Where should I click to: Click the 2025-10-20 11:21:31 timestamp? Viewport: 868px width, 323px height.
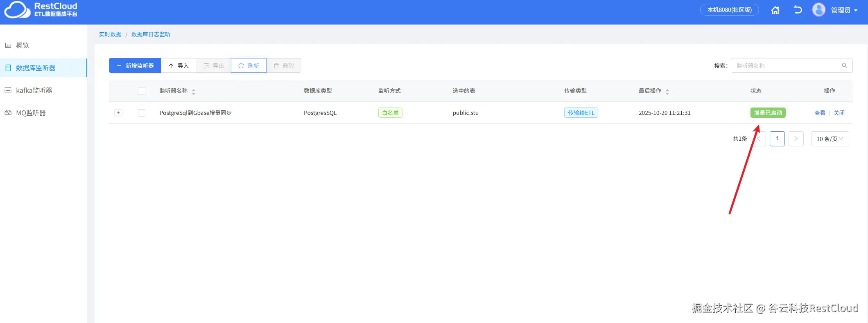pyautogui.click(x=665, y=113)
